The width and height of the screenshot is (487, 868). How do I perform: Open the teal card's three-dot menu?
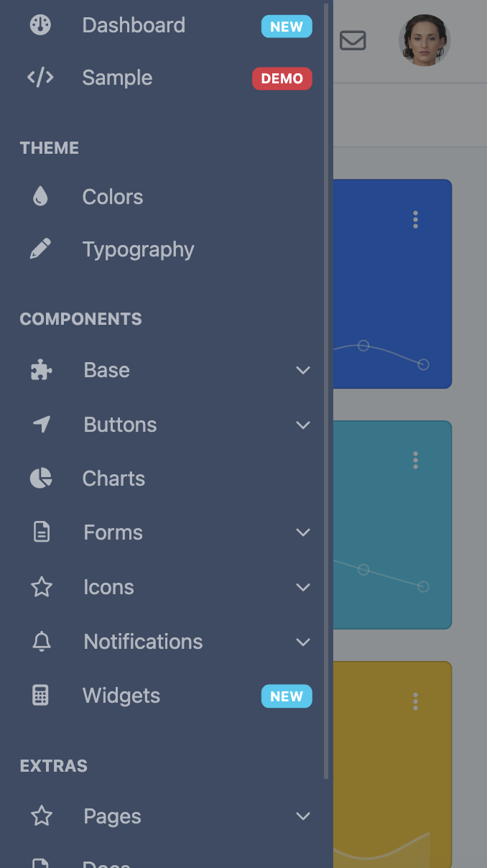coord(415,461)
